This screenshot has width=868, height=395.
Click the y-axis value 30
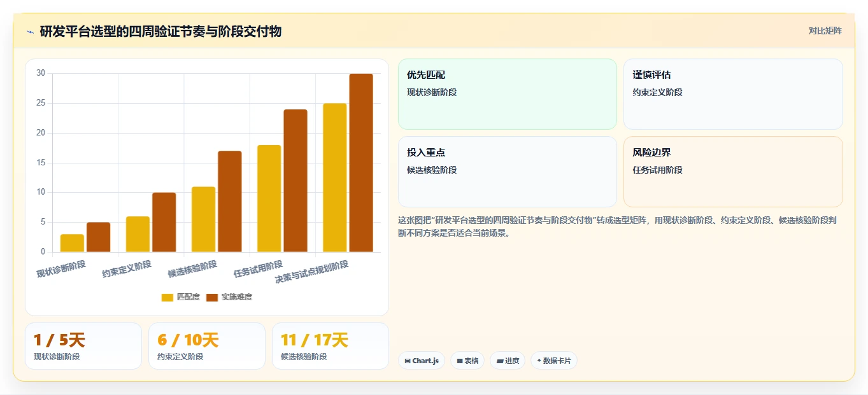point(41,73)
